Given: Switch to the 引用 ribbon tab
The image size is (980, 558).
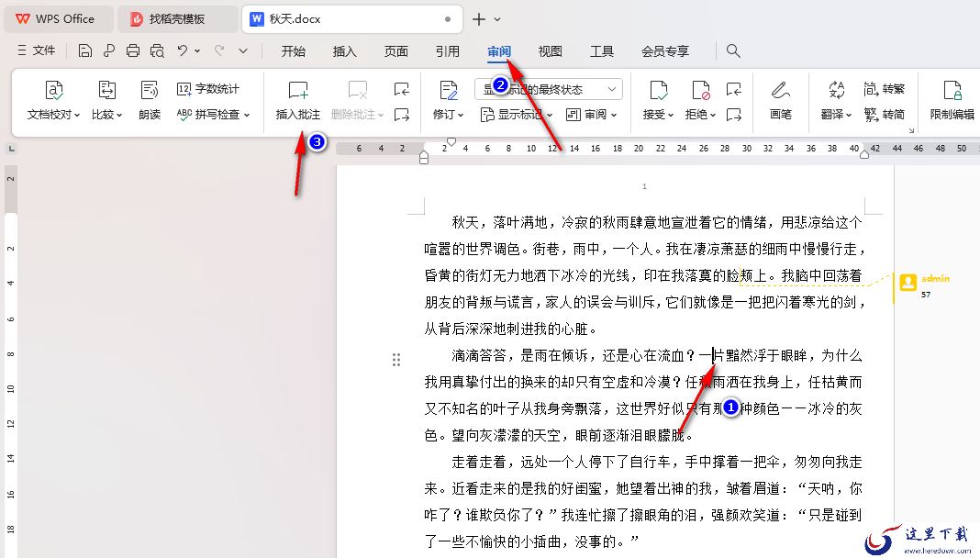Looking at the screenshot, I should (x=448, y=51).
